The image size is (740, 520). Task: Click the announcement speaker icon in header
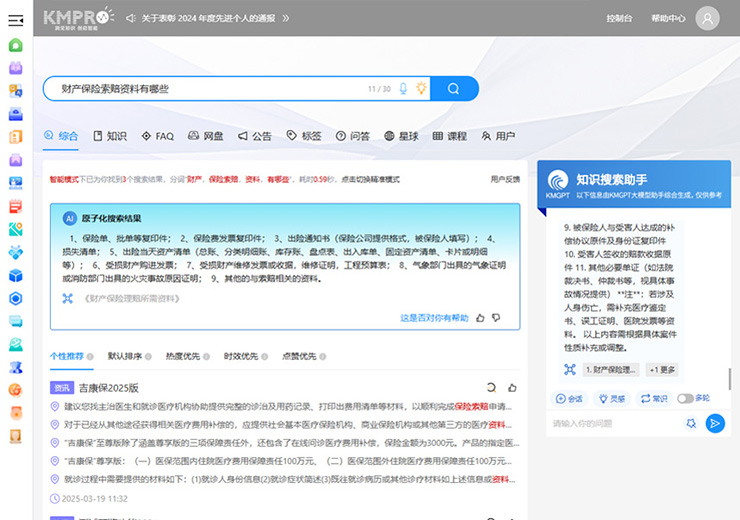tap(131, 18)
